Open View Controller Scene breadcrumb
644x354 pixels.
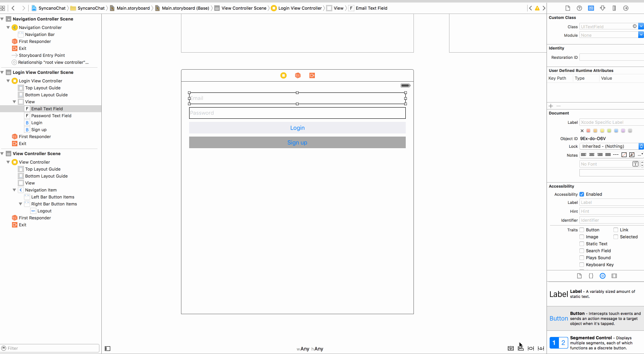240,8
